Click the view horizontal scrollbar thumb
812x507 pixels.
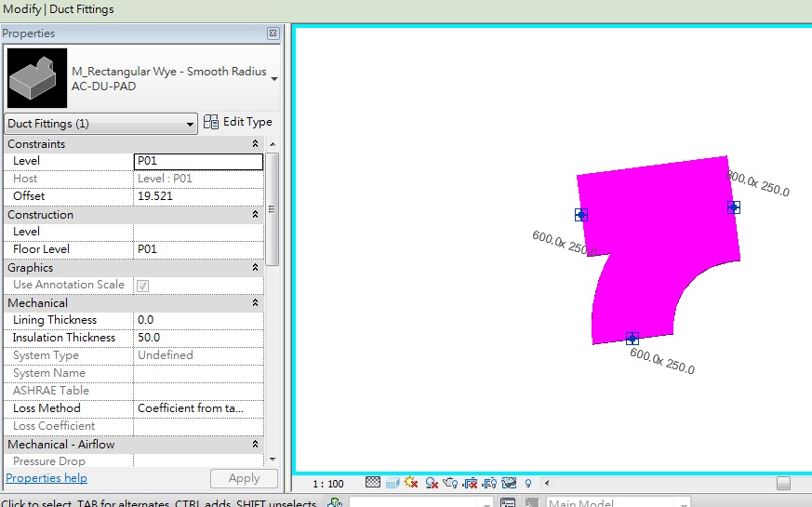783,483
